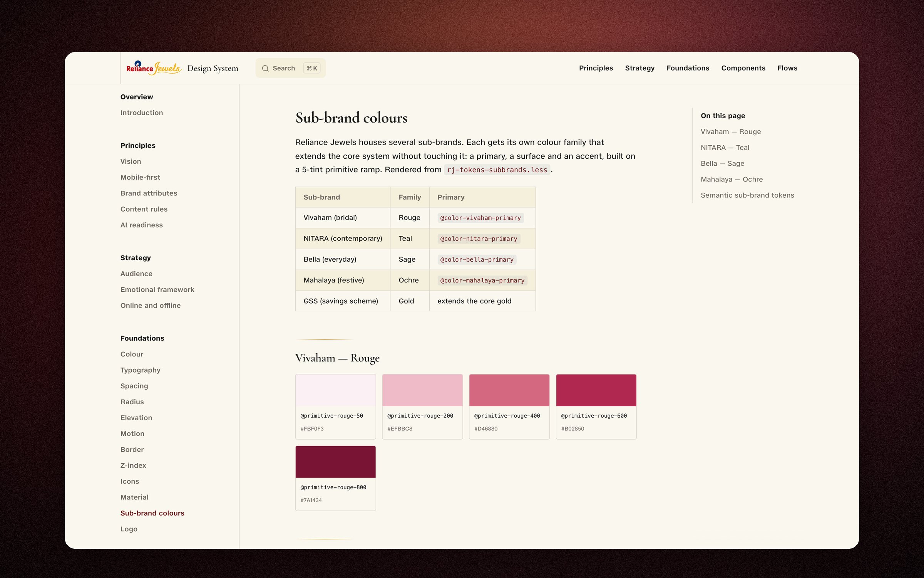Open Motion sidebar page
This screenshot has height=578, width=924.
(132, 434)
